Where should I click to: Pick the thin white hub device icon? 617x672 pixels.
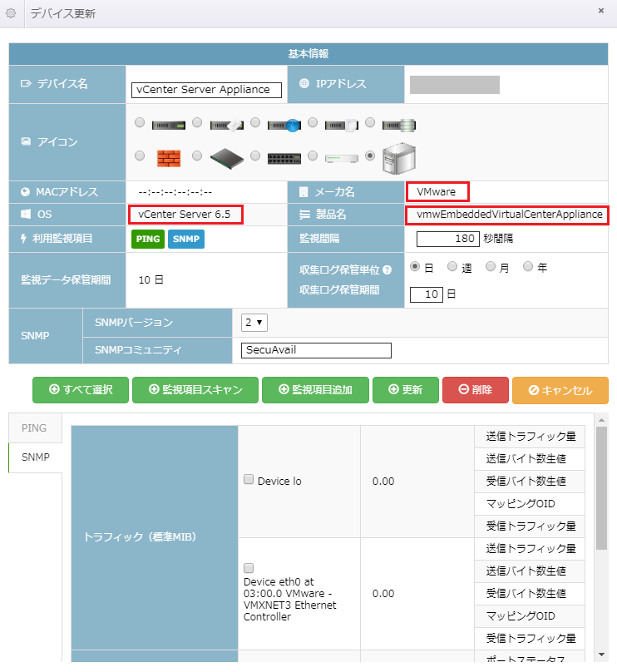(x=342, y=159)
